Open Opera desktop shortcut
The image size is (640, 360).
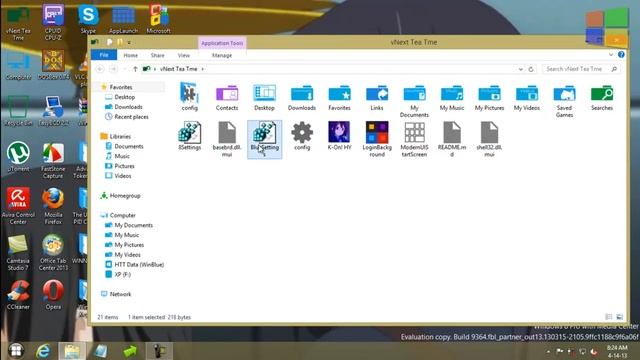[x=53, y=295]
